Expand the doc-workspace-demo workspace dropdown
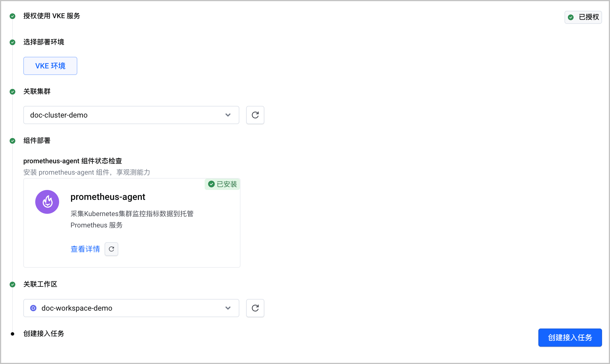 (x=131, y=308)
